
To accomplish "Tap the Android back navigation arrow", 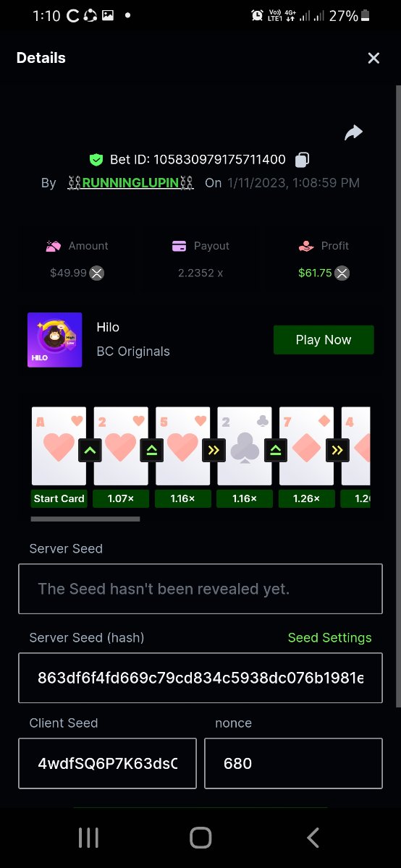I will pyautogui.click(x=313, y=838).
